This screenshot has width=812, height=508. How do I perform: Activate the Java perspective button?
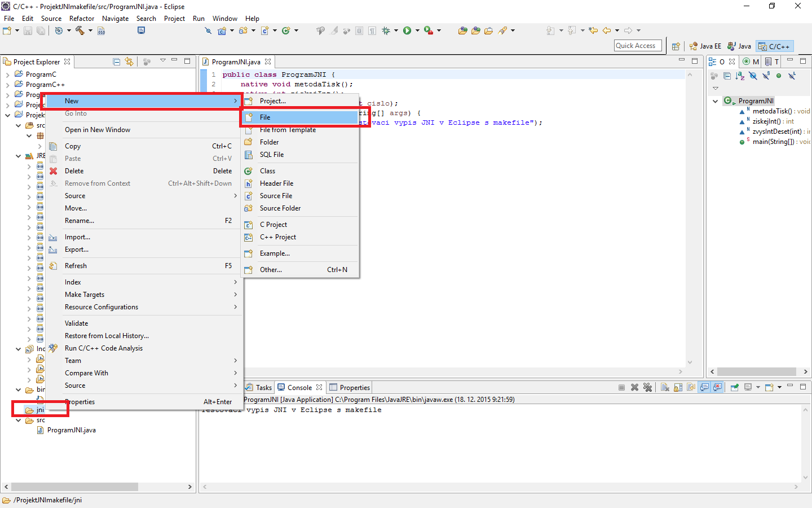coord(739,46)
